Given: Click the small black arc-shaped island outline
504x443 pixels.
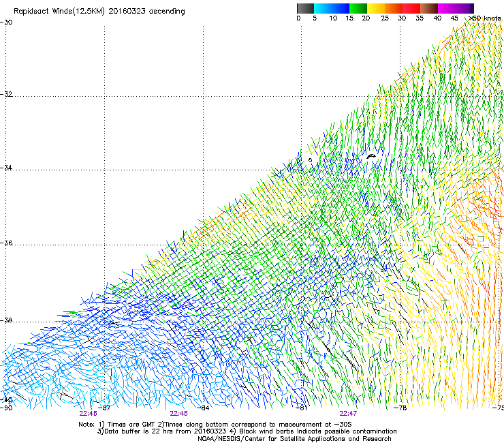Looking at the screenshot, I should (371, 157).
